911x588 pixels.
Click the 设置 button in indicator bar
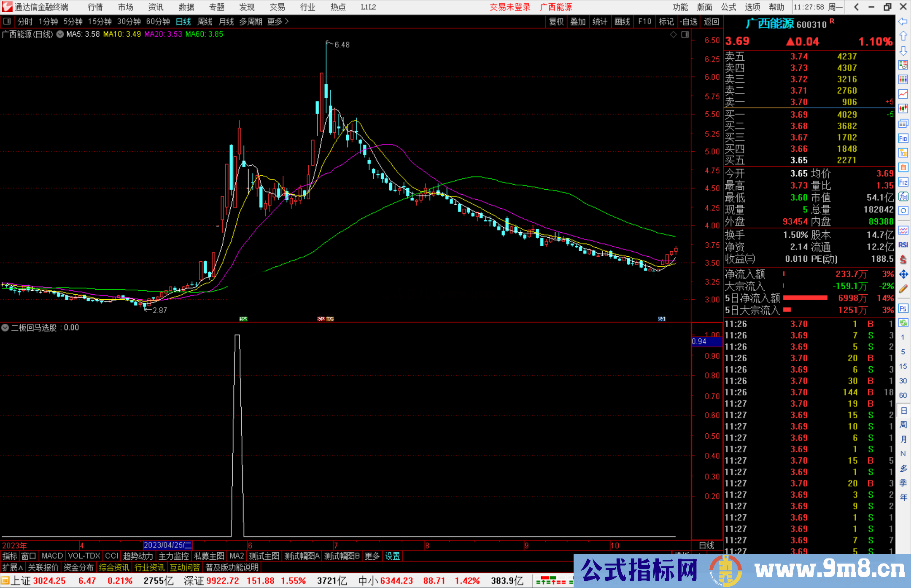click(392, 556)
